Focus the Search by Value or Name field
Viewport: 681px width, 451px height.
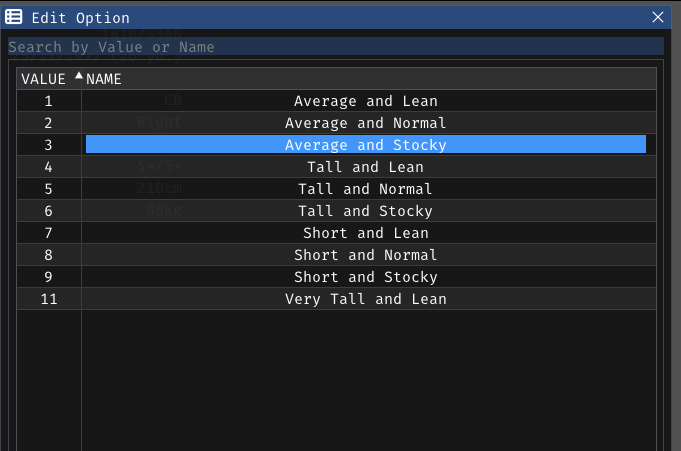(336, 46)
